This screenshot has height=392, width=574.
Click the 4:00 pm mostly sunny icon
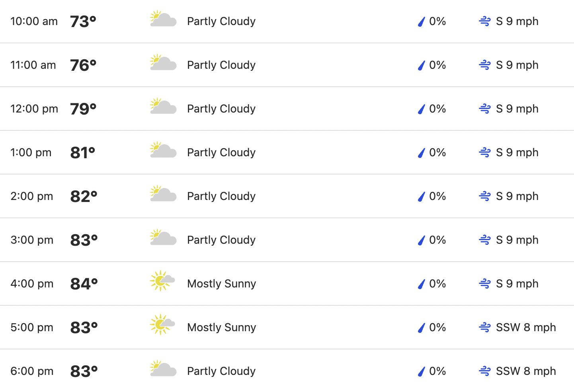pyautogui.click(x=162, y=281)
